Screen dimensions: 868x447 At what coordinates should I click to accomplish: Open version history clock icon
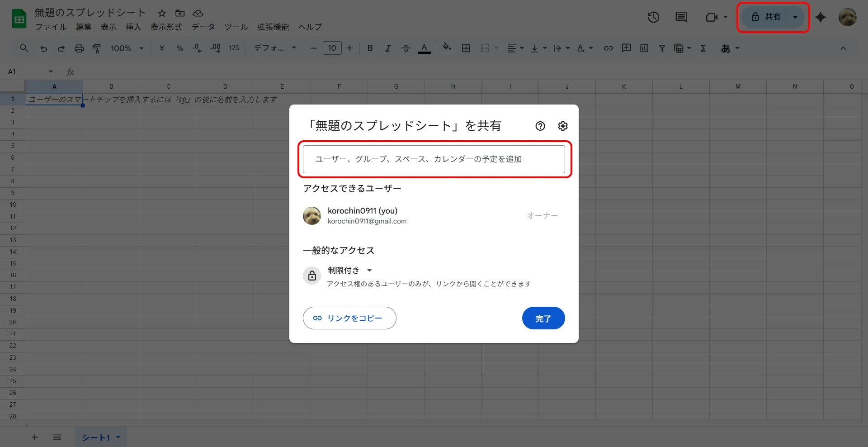653,17
